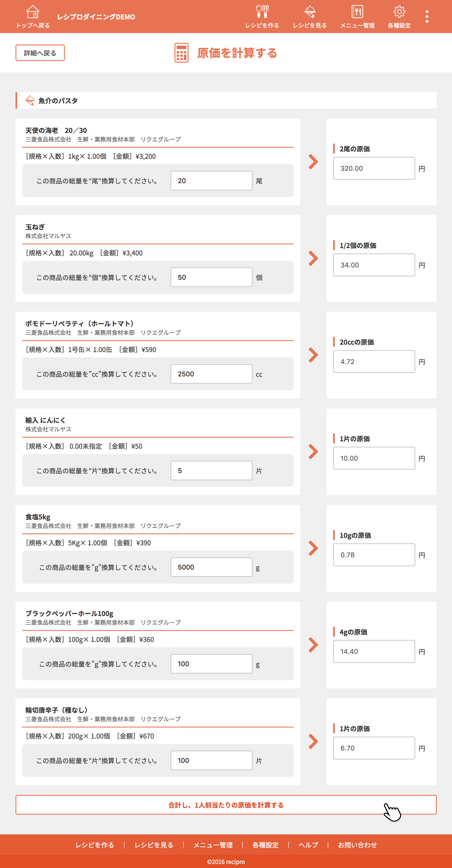Click the arrow chevron for 天使の海老 row
Viewport: 452px width, 868px height.
coord(313,162)
